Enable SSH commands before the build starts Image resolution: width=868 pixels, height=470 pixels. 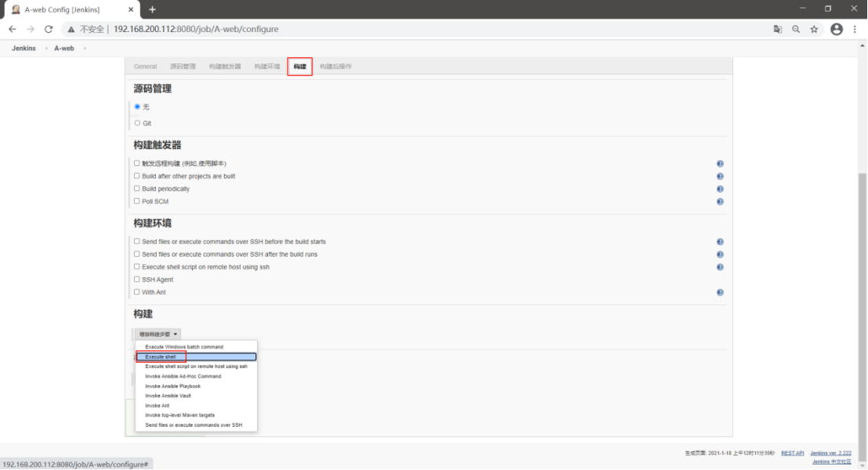tap(137, 241)
